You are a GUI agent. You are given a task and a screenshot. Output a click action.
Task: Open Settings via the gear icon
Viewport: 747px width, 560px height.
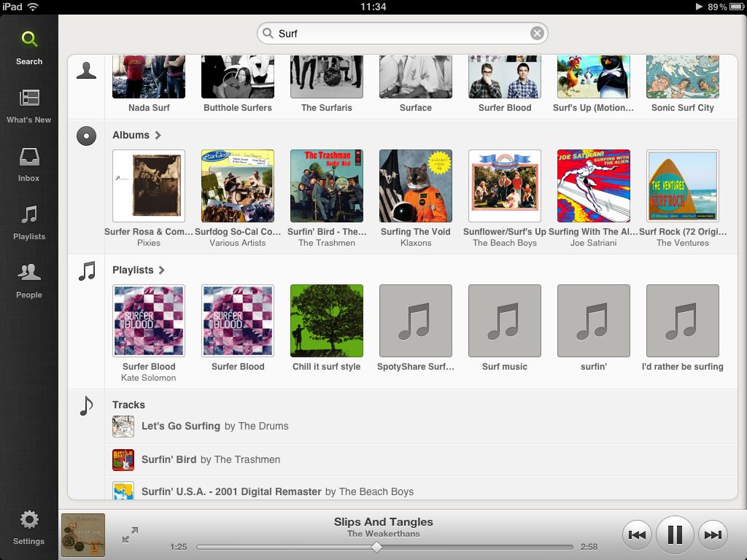(29, 524)
